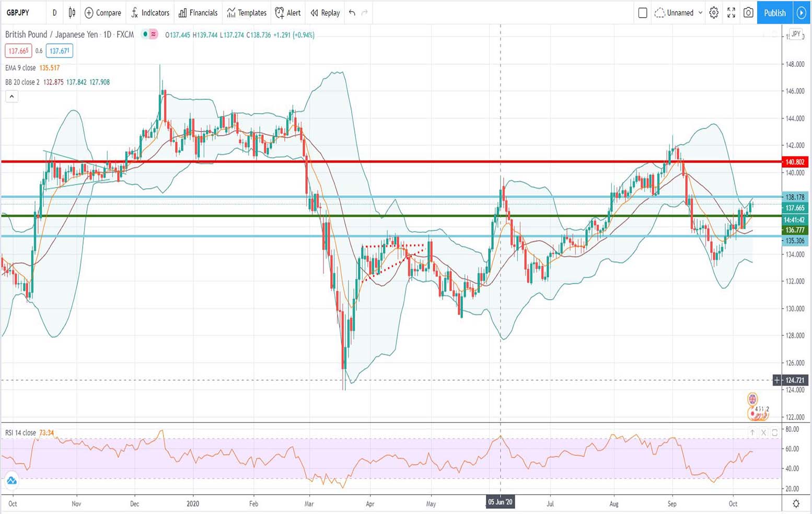812x514 pixels.
Task: Open the indicator Templates menu
Action: coord(246,13)
